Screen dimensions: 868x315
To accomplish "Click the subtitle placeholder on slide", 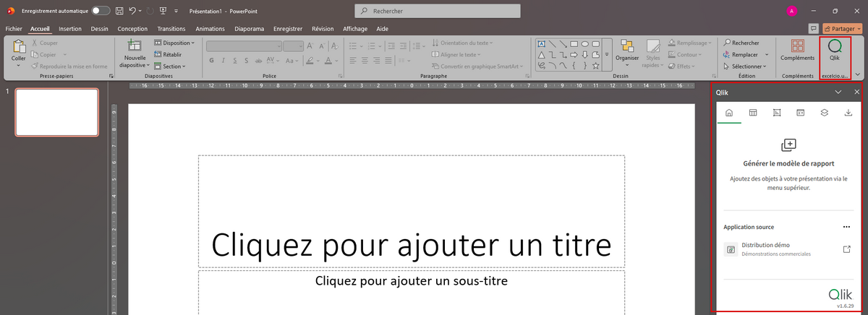I will [x=411, y=280].
